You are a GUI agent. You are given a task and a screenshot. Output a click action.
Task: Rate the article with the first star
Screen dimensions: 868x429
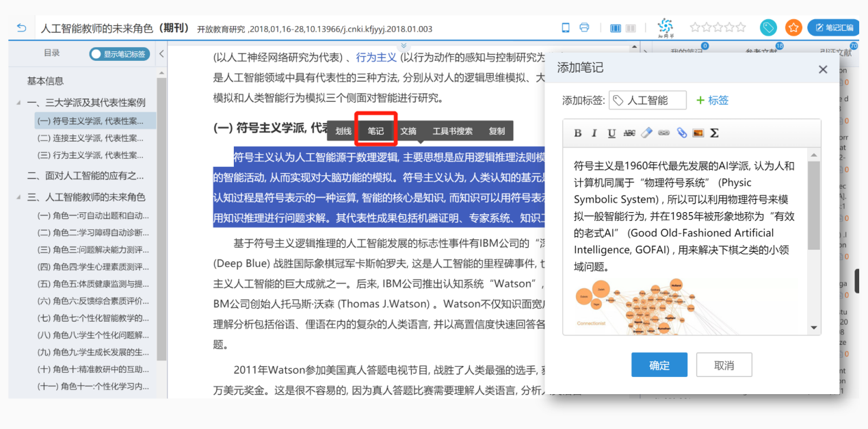696,27
